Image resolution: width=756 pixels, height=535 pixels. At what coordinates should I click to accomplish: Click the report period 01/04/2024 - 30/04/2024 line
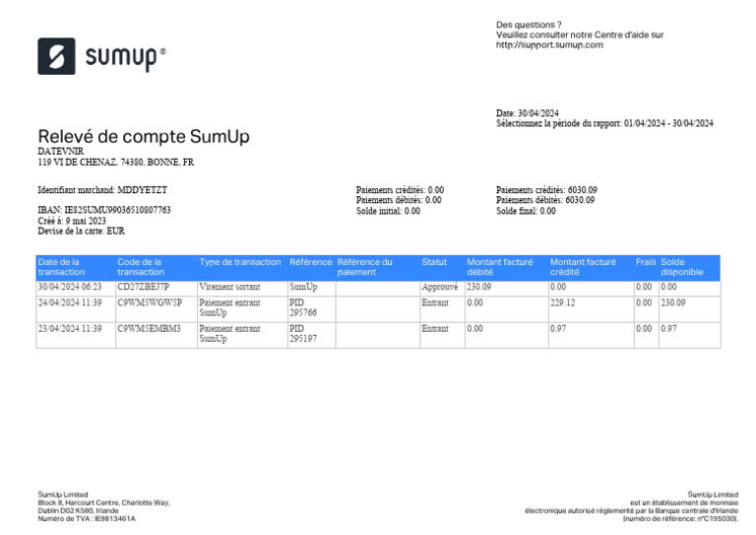coord(604,123)
